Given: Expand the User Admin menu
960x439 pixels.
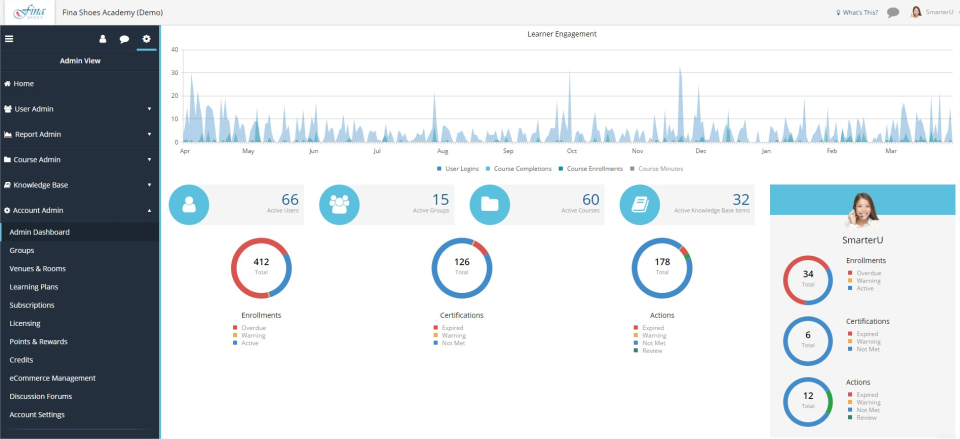Looking at the screenshot, I should click(x=79, y=108).
